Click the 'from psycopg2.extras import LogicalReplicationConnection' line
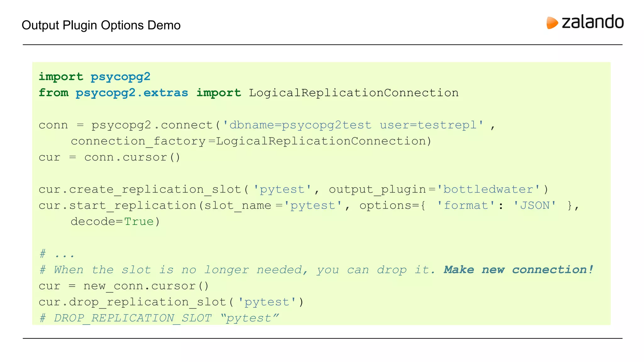Image resolution: width=644 pixels, height=362 pixels. (248, 93)
